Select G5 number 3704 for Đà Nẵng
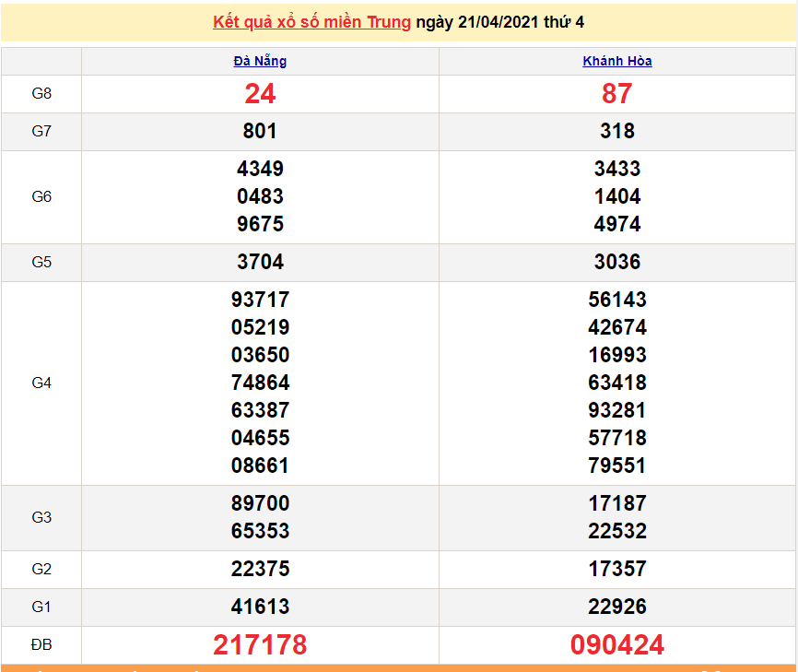This screenshot has height=672, width=798. 260,263
